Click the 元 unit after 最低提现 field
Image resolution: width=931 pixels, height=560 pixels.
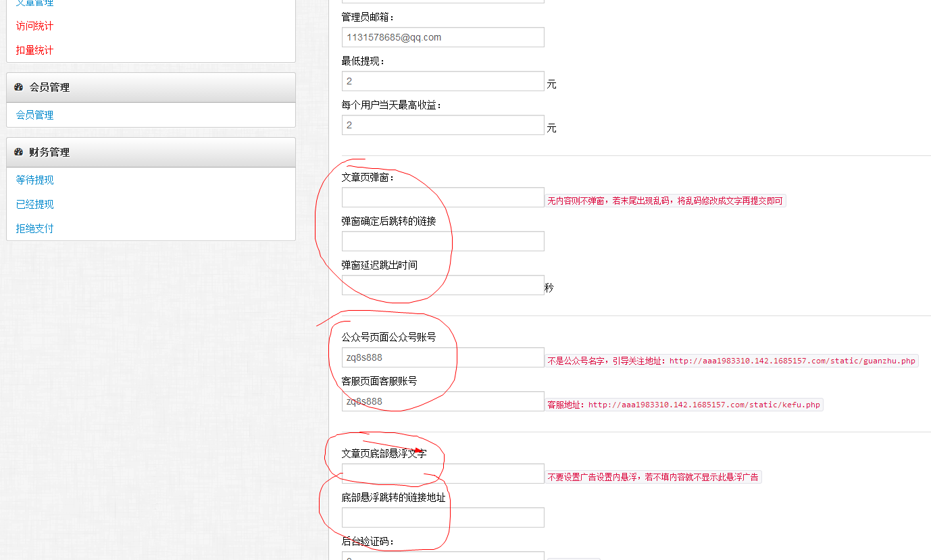(x=551, y=84)
